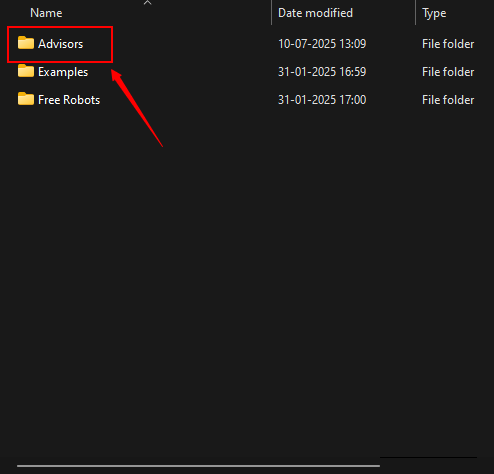Sort files by Type column header

pos(434,13)
